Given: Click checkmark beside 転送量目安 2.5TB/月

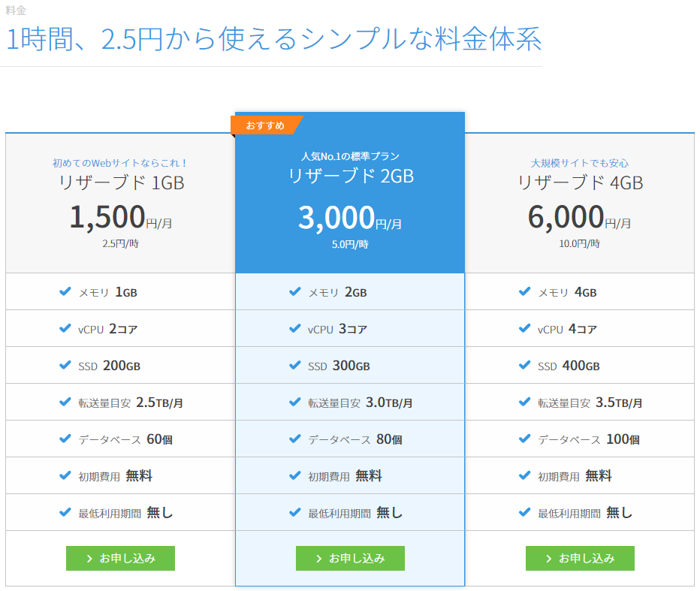Looking at the screenshot, I should click(65, 402).
